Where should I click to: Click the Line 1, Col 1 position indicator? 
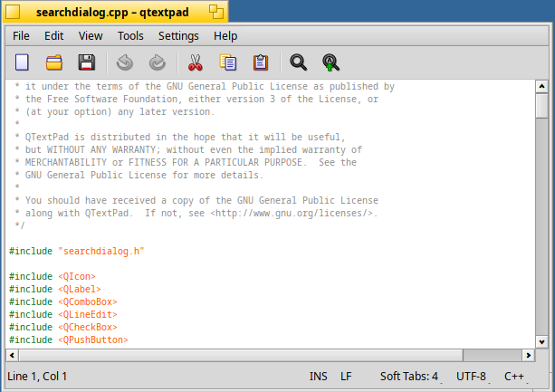pyautogui.click(x=37, y=376)
